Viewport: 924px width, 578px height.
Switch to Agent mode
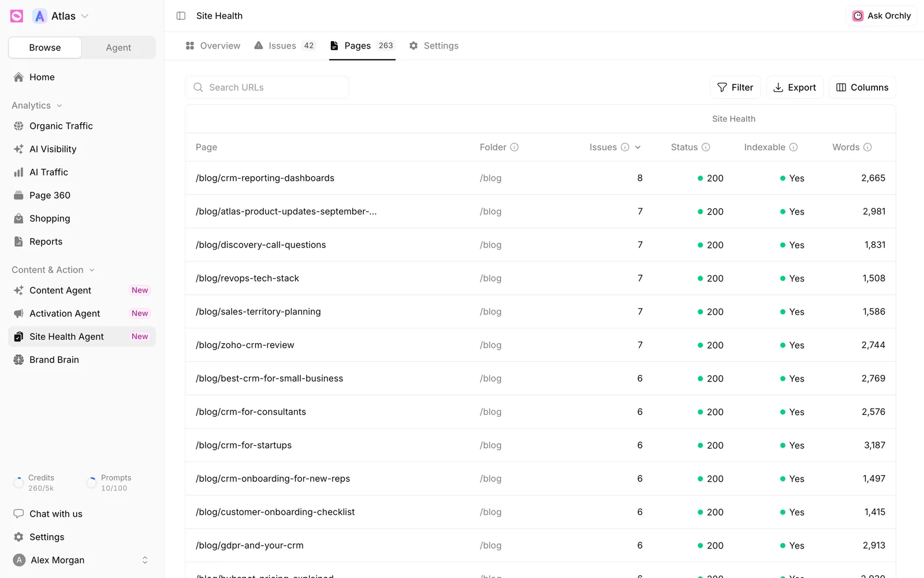pos(118,47)
